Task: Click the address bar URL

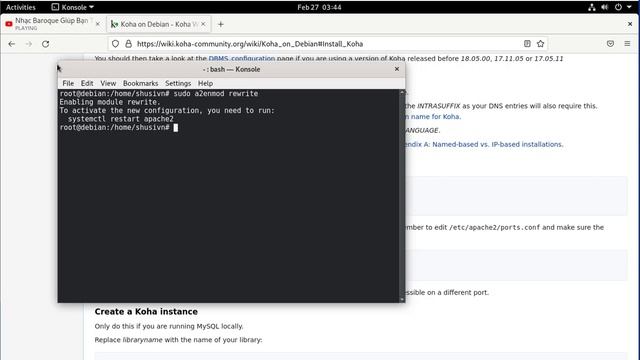Action: pyautogui.click(x=249, y=44)
